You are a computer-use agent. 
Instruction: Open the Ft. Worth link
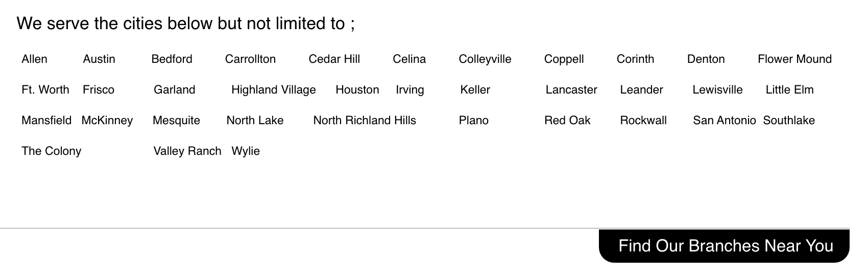point(45,90)
